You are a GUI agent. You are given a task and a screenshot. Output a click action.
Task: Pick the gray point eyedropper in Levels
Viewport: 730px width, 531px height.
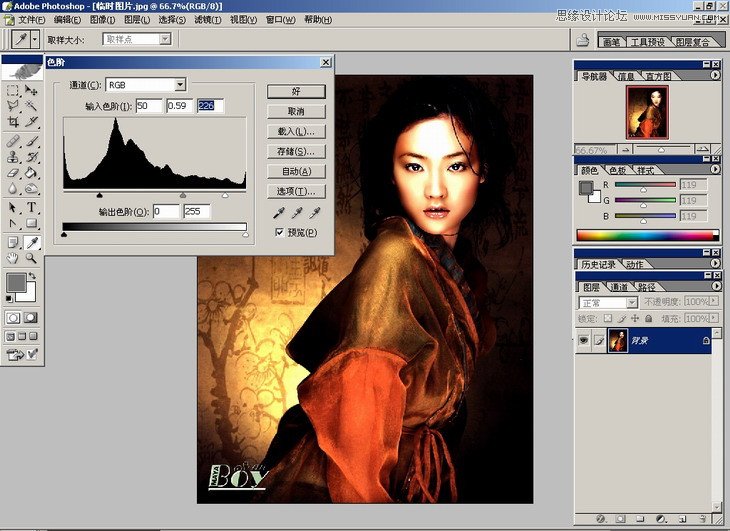tap(297, 213)
